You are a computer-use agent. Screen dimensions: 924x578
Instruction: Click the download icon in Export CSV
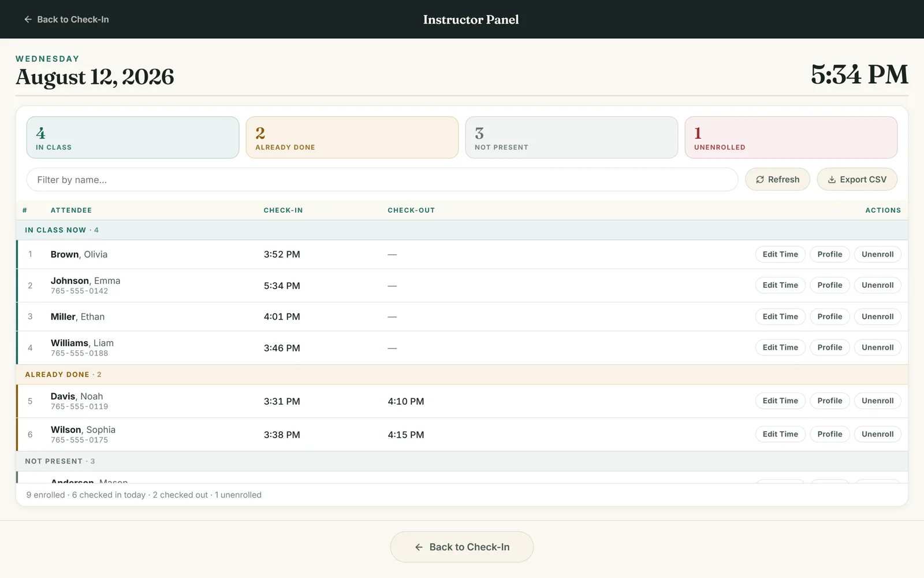tap(832, 180)
